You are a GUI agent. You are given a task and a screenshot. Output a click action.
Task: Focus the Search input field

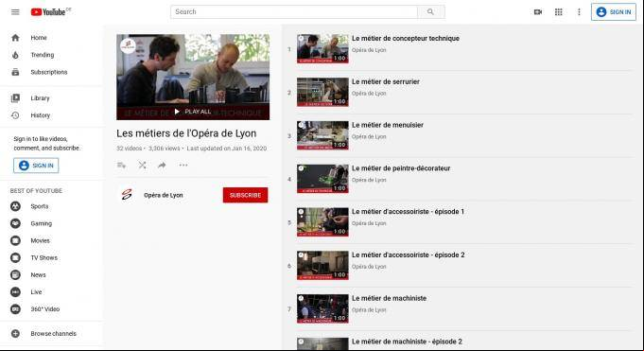tap(294, 12)
